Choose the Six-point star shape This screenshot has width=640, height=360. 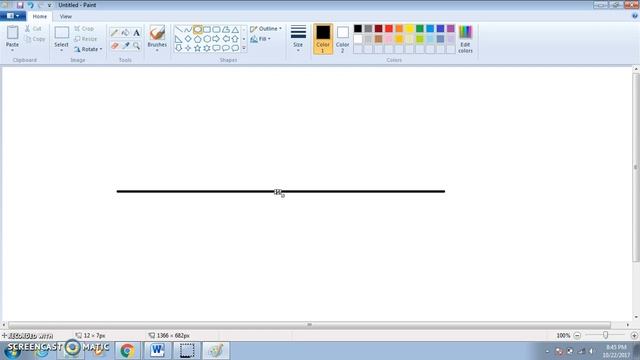[207, 48]
